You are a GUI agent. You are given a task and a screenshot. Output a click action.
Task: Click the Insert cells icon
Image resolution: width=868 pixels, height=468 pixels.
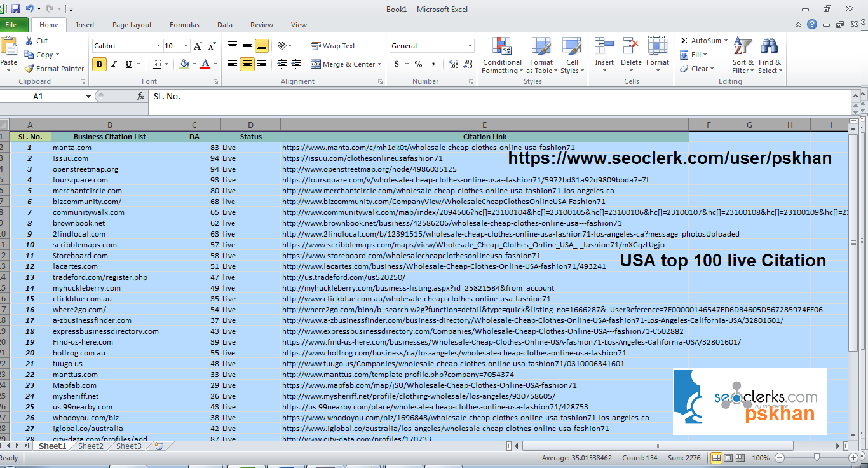(x=604, y=48)
